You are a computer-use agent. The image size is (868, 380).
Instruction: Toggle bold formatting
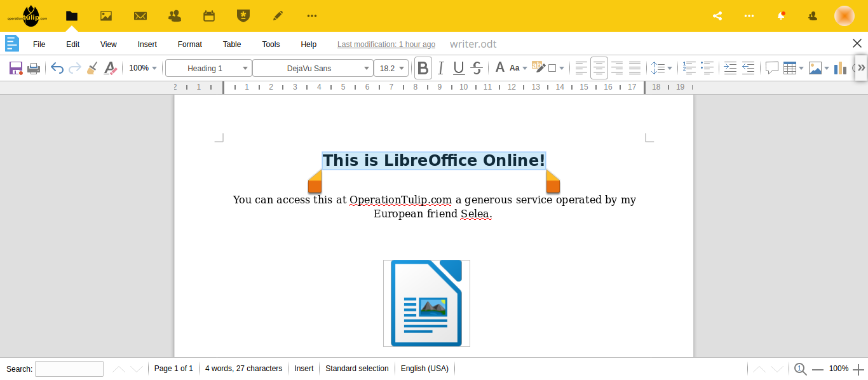pyautogui.click(x=423, y=68)
